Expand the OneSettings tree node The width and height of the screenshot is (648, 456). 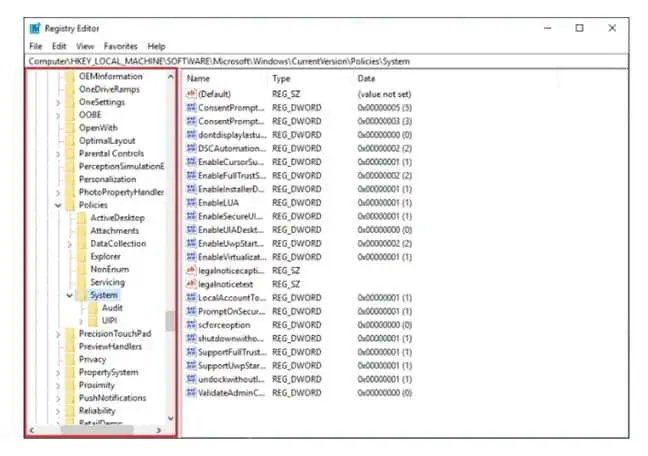pos(58,103)
